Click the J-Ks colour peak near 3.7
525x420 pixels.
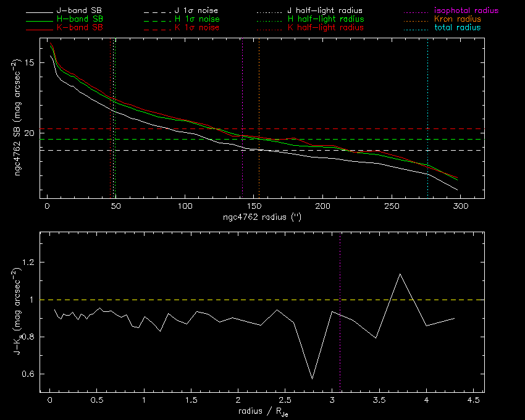400,274
